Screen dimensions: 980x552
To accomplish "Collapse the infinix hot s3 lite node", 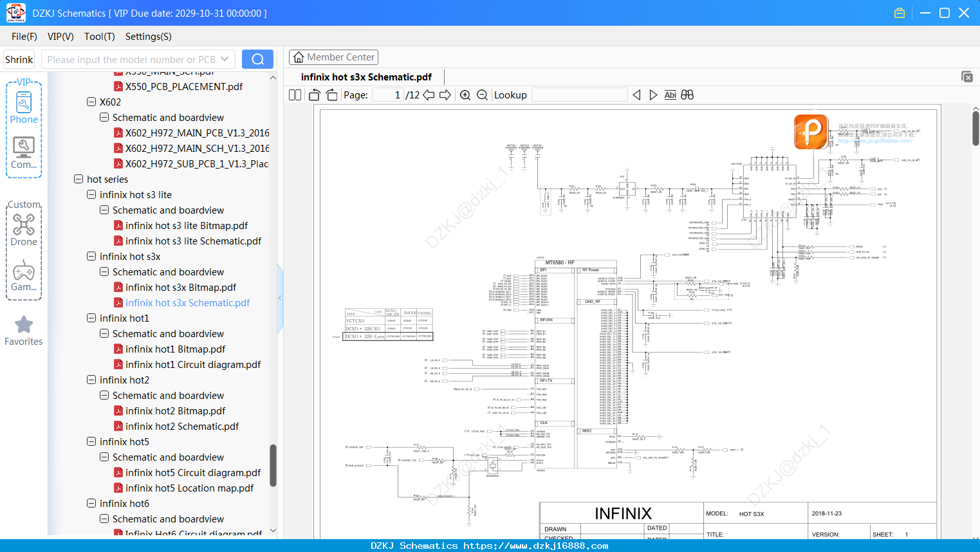I will pos(91,194).
